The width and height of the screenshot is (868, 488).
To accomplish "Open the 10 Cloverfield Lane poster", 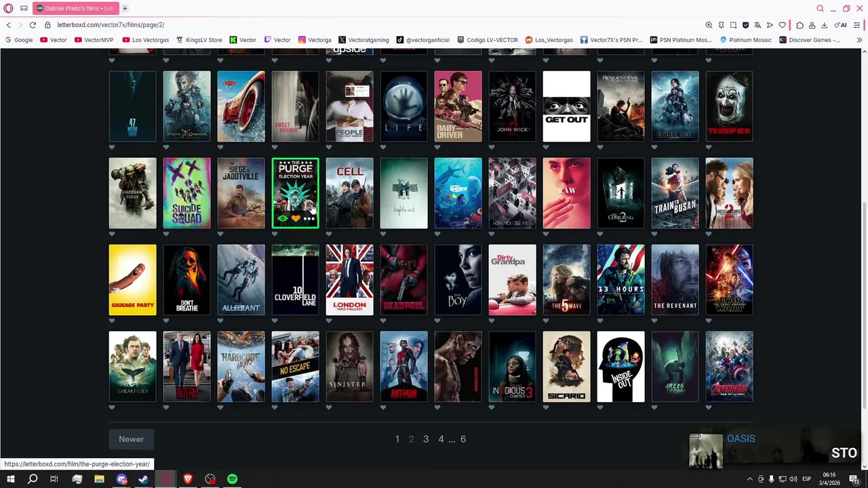I will click(x=296, y=280).
